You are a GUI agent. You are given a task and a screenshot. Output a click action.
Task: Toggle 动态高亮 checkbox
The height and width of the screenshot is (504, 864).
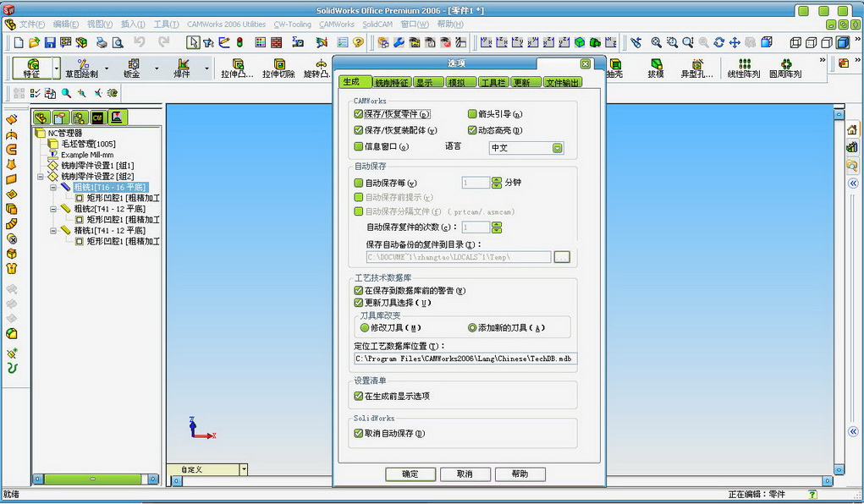pos(472,130)
